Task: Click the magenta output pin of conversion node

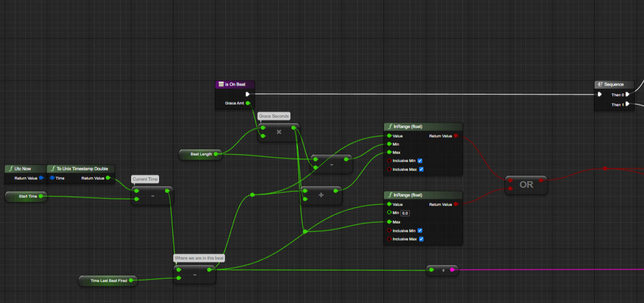Action: 452,270
